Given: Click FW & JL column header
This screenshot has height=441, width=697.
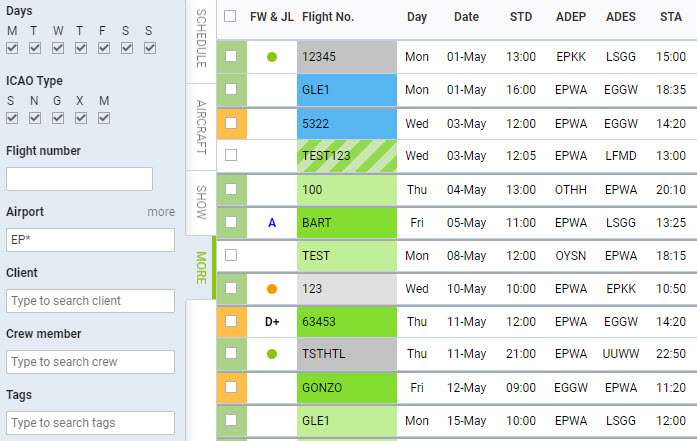Looking at the screenshot, I should (x=272, y=17).
